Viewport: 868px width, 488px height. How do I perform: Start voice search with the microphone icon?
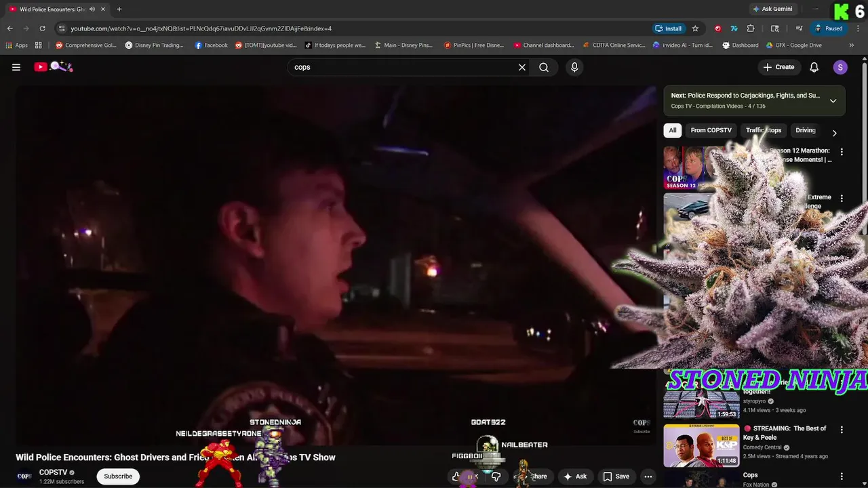[x=574, y=67]
